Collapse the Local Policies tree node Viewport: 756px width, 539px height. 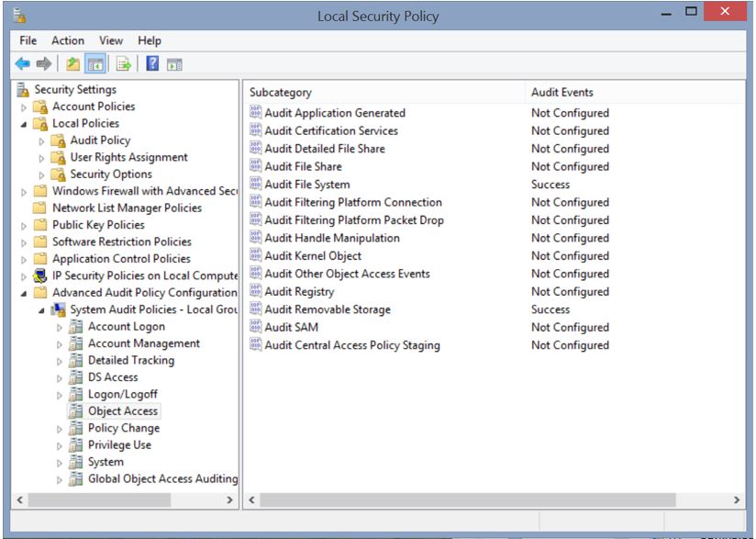click(25, 124)
